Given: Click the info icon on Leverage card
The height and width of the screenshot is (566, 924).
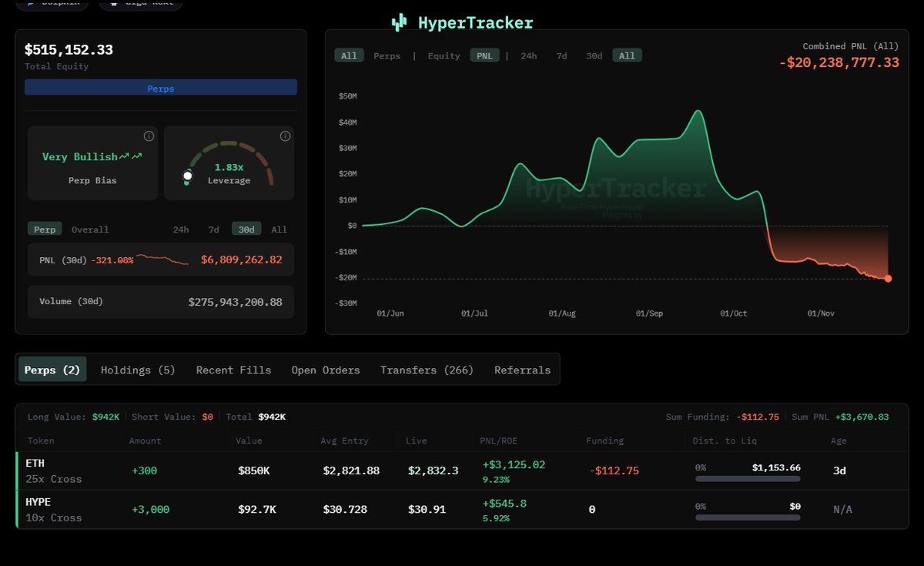Looking at the screenshot, I should [285, 136].
